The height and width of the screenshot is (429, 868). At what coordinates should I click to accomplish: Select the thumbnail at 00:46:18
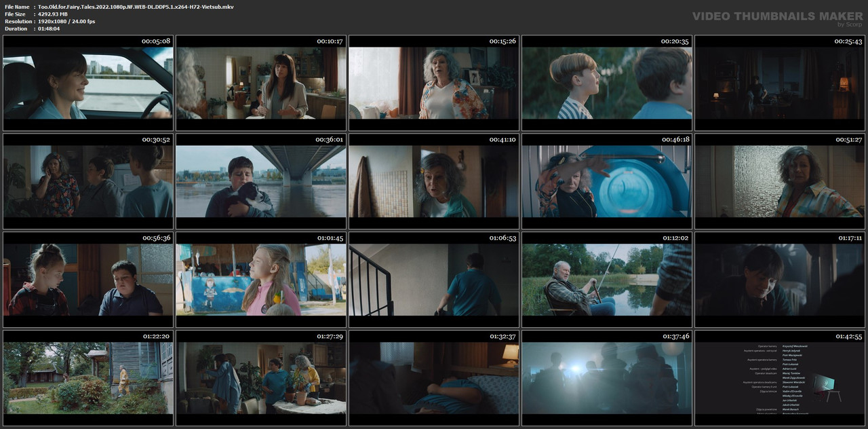pos(607,181)
